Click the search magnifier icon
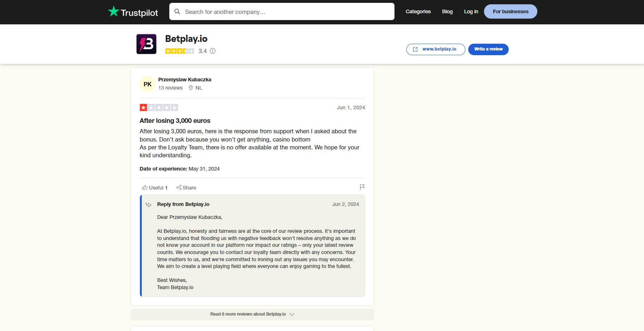 (178, 11)
